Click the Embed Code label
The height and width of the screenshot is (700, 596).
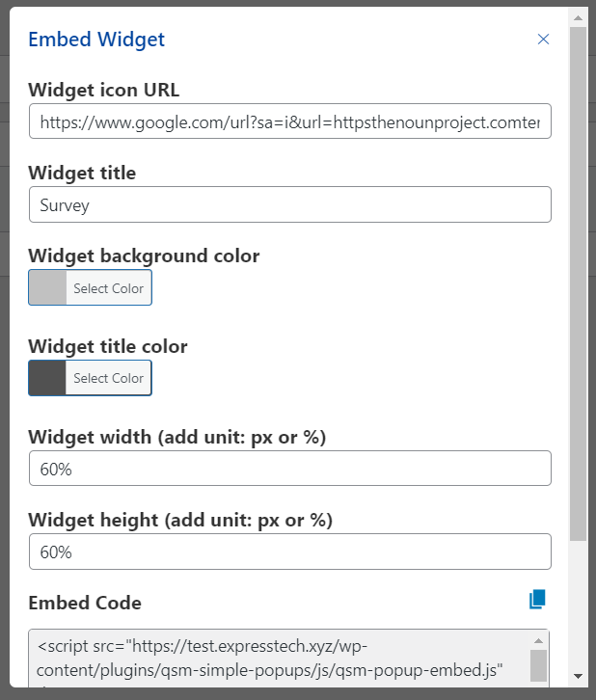(x=85, y=603)
